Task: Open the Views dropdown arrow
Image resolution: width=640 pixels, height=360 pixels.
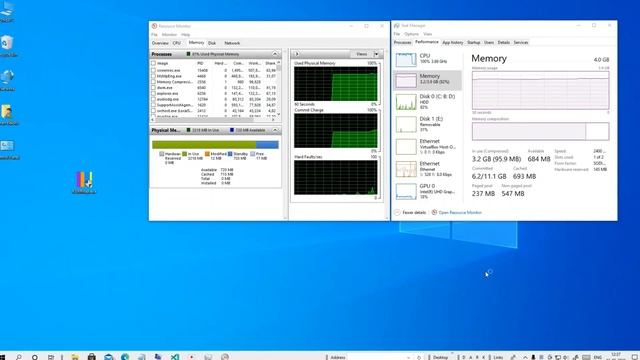Action: (376, 54)
